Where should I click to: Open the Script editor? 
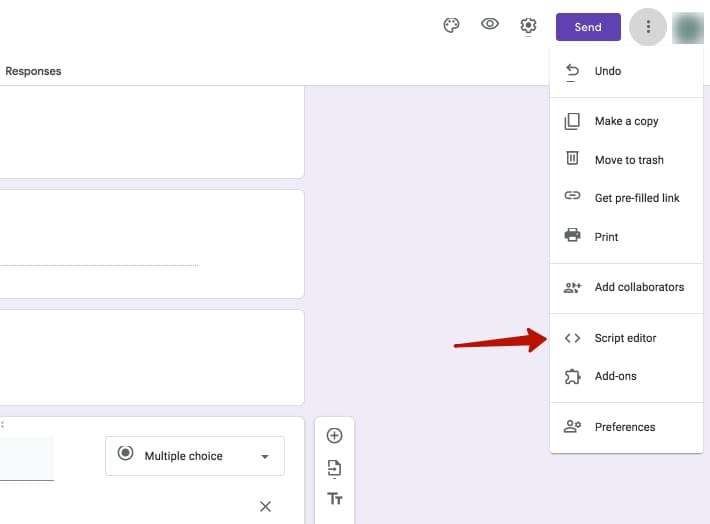[x=627, y=338]
